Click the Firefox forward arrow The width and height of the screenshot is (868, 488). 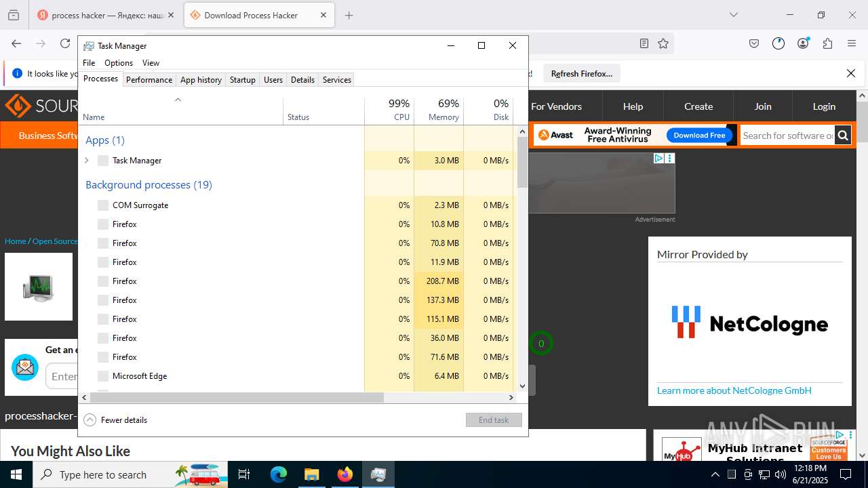pyautogui.click(x=41, y=43)
